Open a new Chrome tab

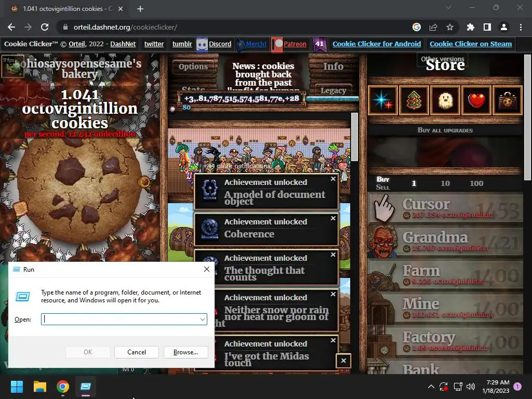(x=140, y=9)
